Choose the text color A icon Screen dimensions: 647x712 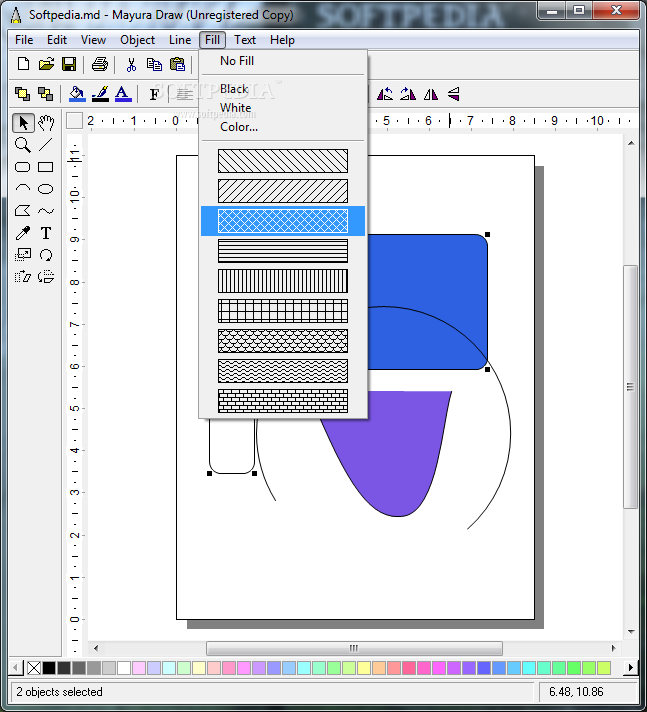click(123, 94)
